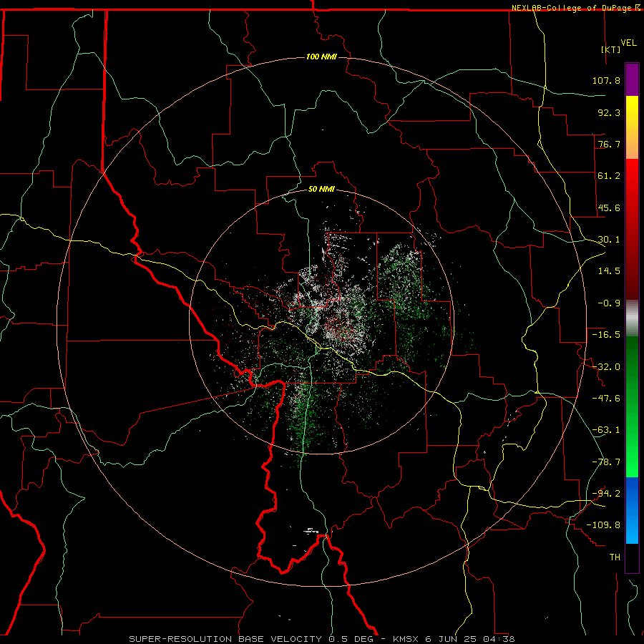This screenshot has width=644, height=644.
Task: Click the TH threshold label
Action: click(615, 557)
